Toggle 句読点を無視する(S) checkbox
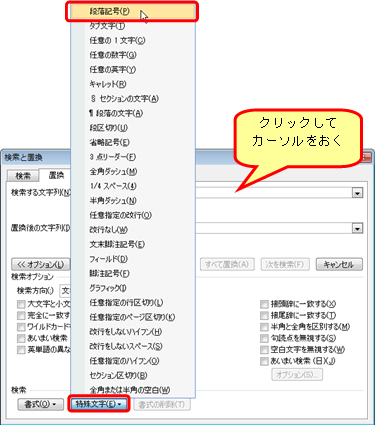This screenshot has height=425, width=378. [x=264, y=338]
